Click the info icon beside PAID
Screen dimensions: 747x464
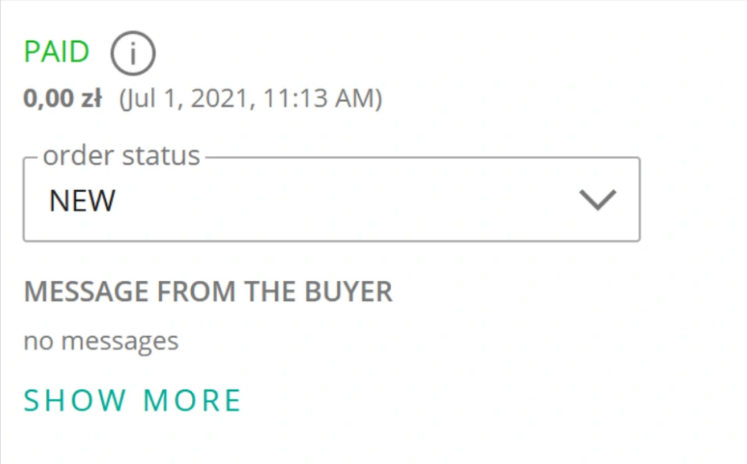point(132,54)
